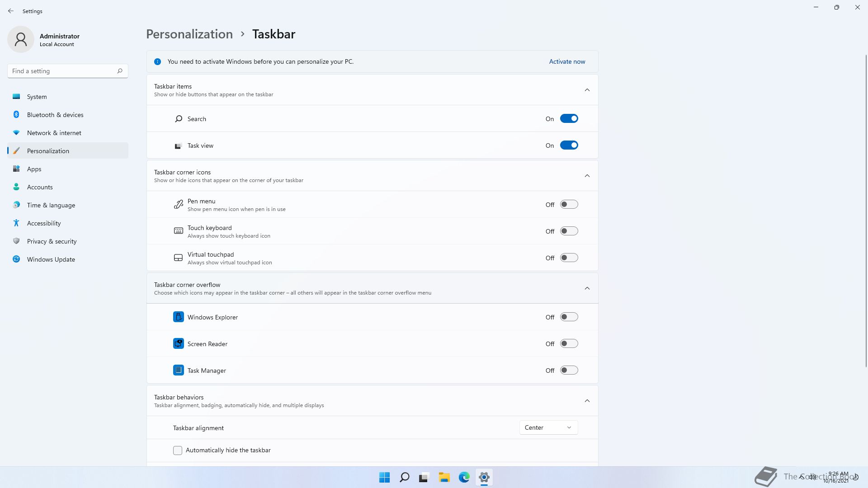Viewport: 868px width, 488px height.
Task: Click the Apps icon in sidebar
Action: [x=16, y=169]
